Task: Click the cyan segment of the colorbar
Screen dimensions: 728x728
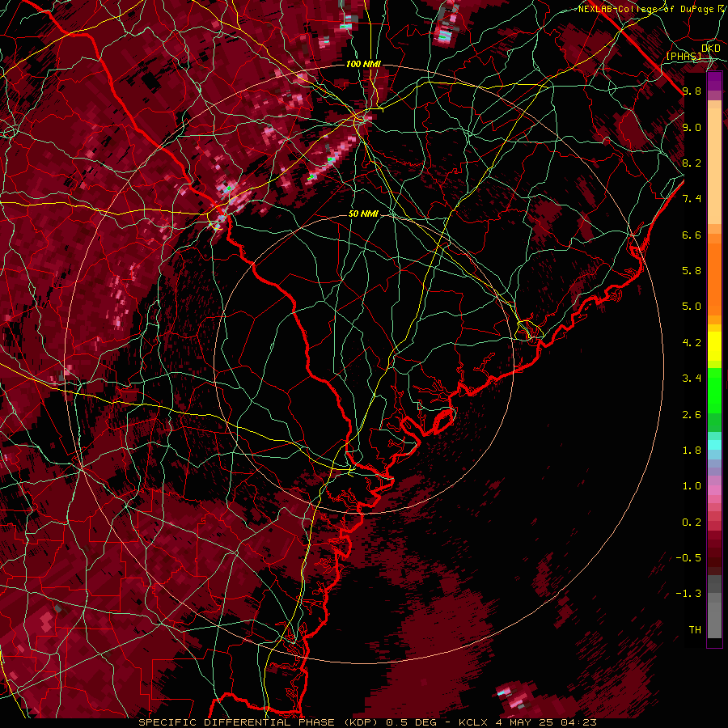Action: (x=714, y=445)
